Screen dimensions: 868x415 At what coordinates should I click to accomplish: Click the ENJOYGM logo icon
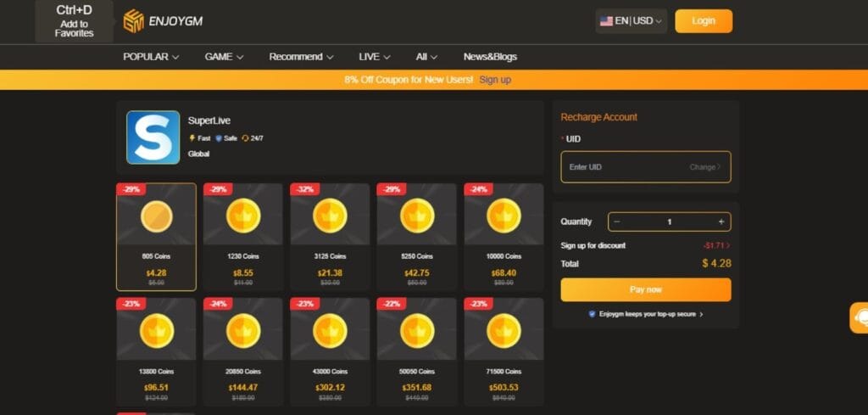[x=134, y=20]
